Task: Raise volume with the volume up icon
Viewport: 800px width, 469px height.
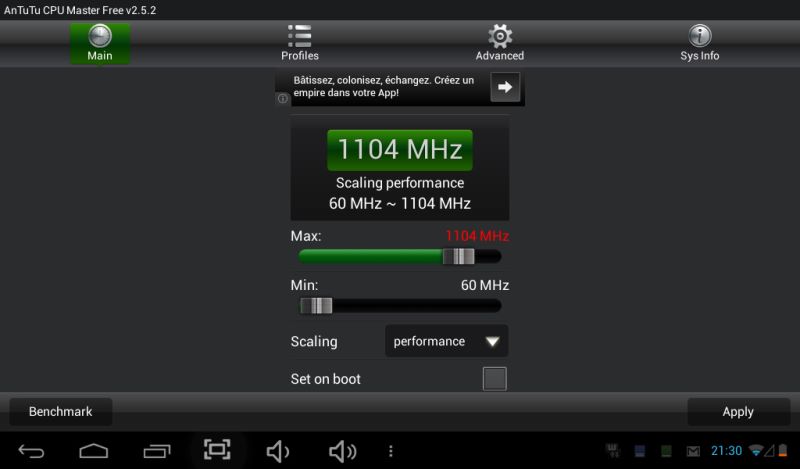Action: point(342,452)
